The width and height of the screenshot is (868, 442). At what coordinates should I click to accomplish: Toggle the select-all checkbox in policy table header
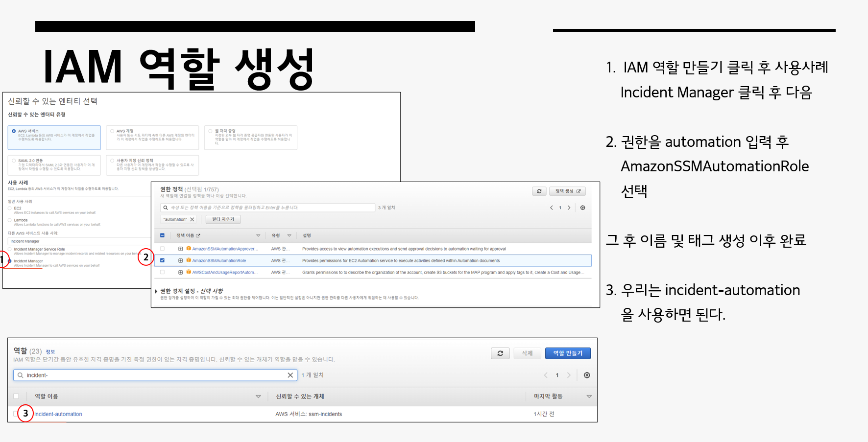click(x=162, y=235)
